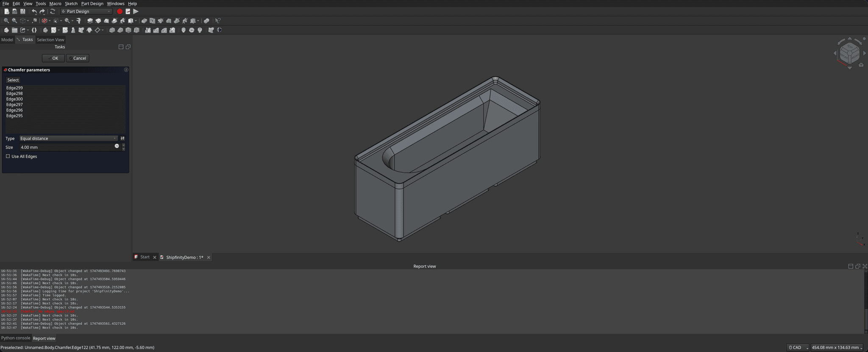Switch to the Model tab
Image resolution: width=868 pixels, height=352 pixels.
tap(7, 39)
